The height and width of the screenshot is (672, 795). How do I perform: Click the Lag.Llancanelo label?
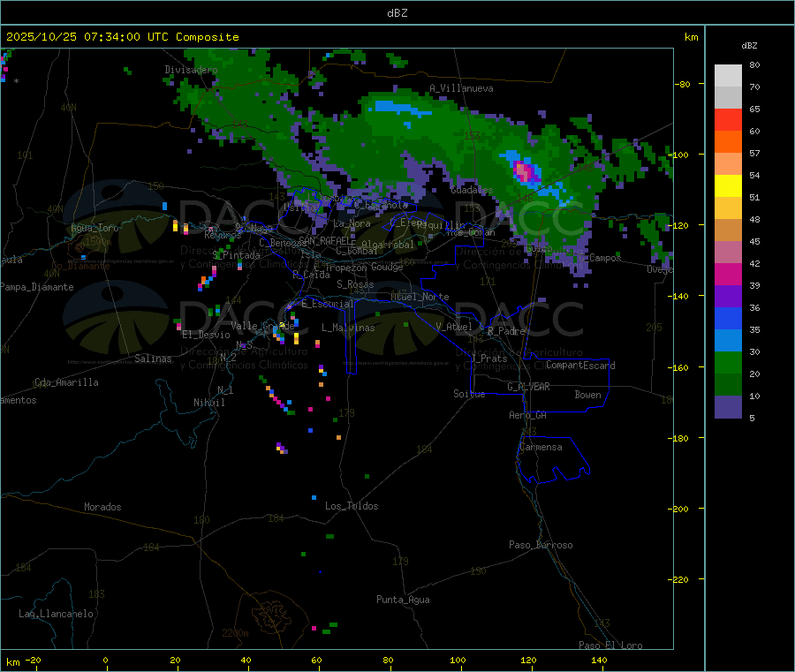(x=57, y=614)
